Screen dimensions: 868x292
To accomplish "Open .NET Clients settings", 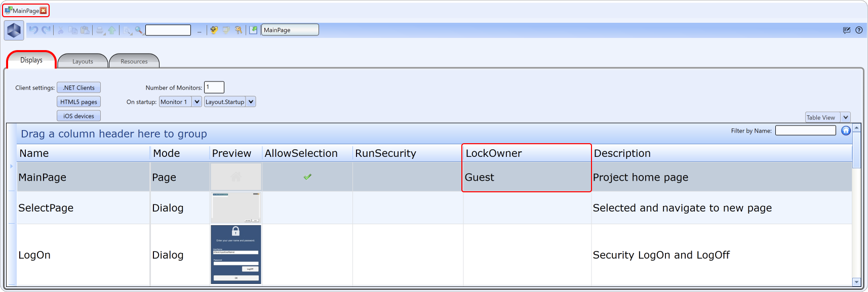I will [78, 88].
